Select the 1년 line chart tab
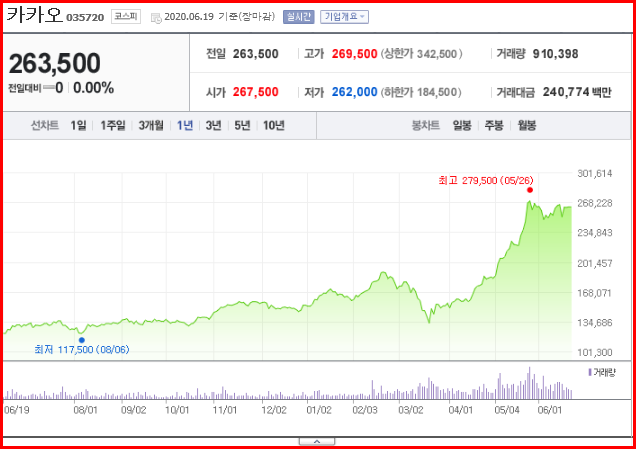636x449 pixels. click(185, 125)
